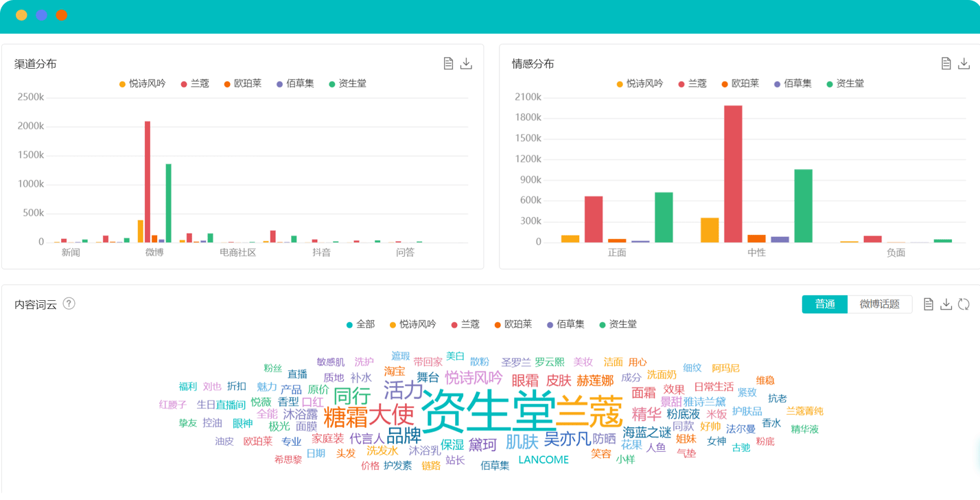Click 吴亦凡 in the word cloud

(567, 438)
